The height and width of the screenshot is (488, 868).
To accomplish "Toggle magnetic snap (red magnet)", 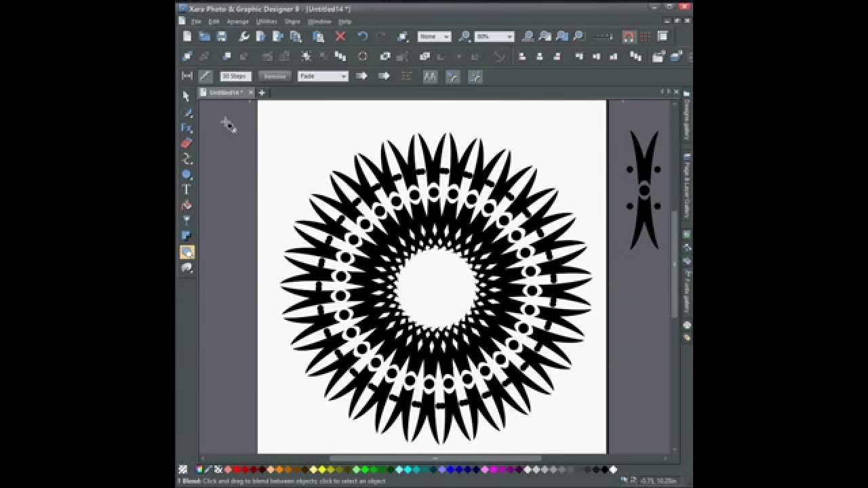I will pos(629,37).
